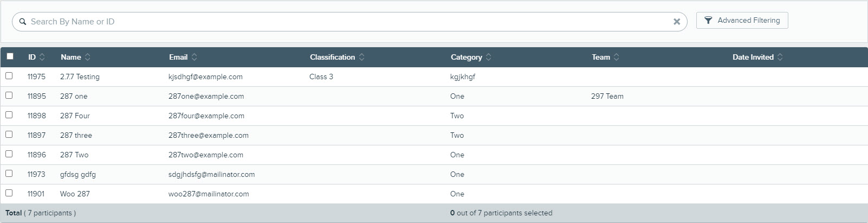Click the ID column header label
The height and width of the screenshot is (223, 868).
(x=32, y=57)
